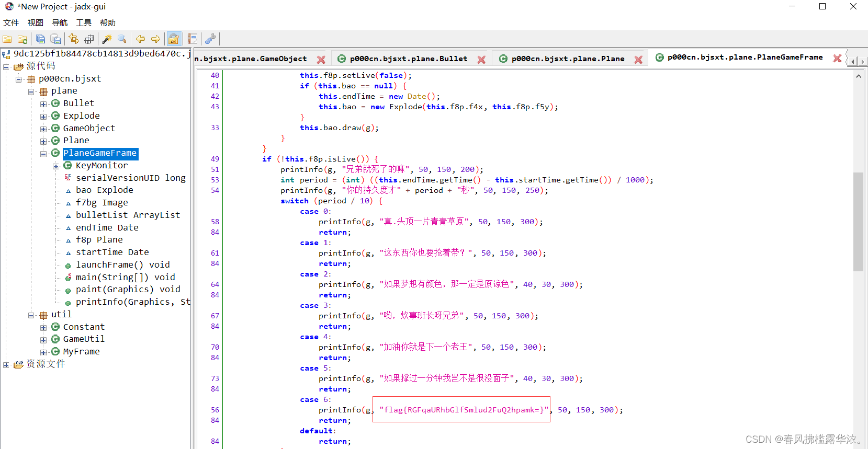The image size is (868, 449).
Task: Expand the KeyMonitor inner class
Action: [56, 166]
